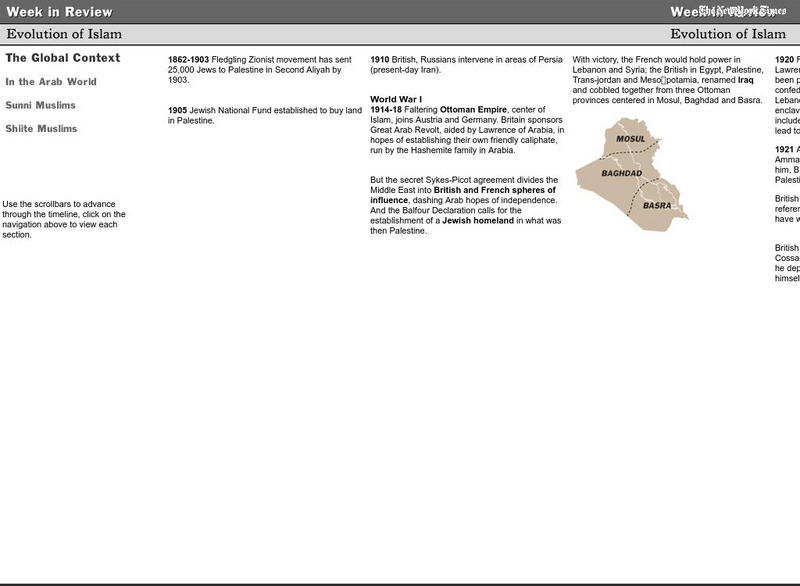
Task: Select The Global Context navigation section
Action: 63,58
